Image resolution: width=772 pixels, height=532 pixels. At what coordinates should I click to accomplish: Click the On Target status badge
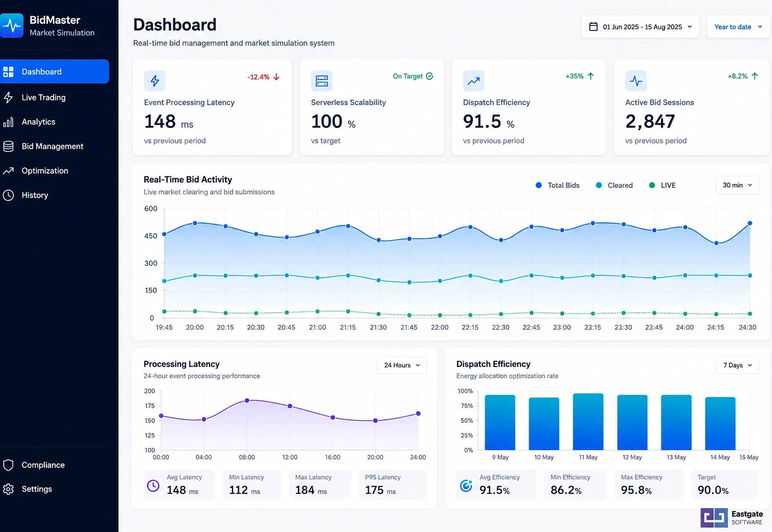click(413, 76)
